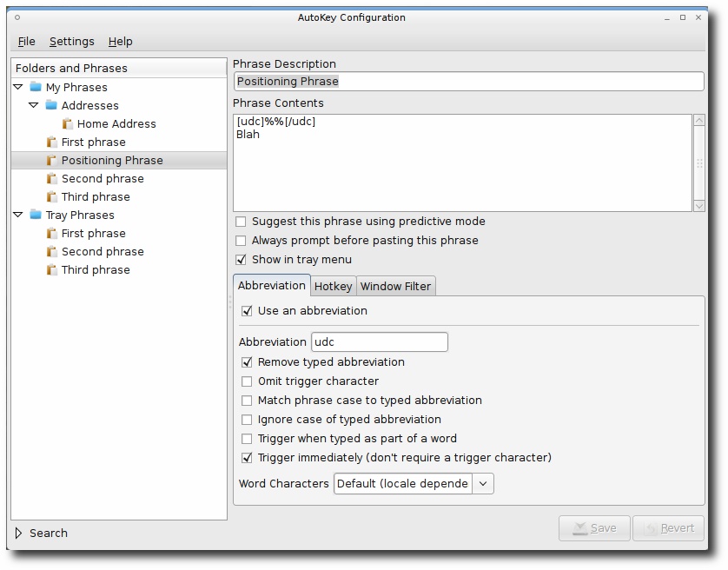Click the Tray Phrases folder icon
728x570 pixels.
pos(36,215)
